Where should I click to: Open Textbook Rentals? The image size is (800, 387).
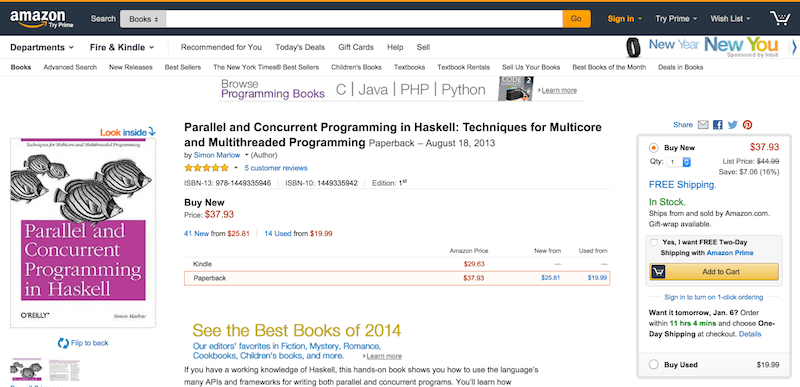pos(463,67)
